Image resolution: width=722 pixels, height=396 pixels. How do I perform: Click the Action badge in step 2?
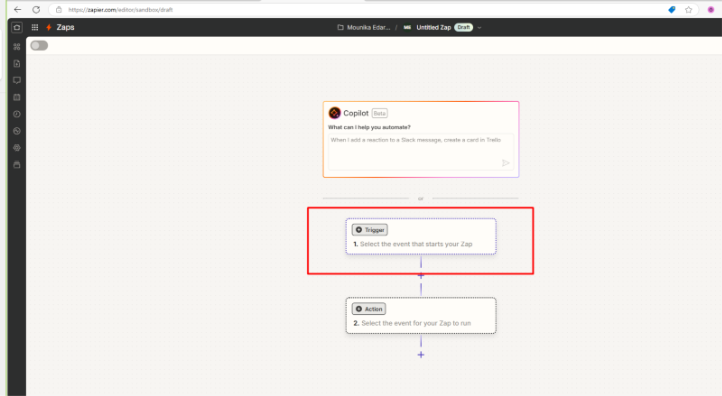pyautogui.click(x=369, y=309)
